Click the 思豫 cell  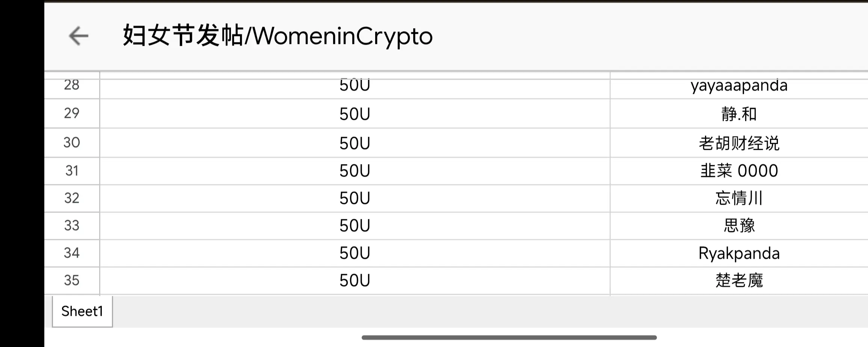click(739, 226)
